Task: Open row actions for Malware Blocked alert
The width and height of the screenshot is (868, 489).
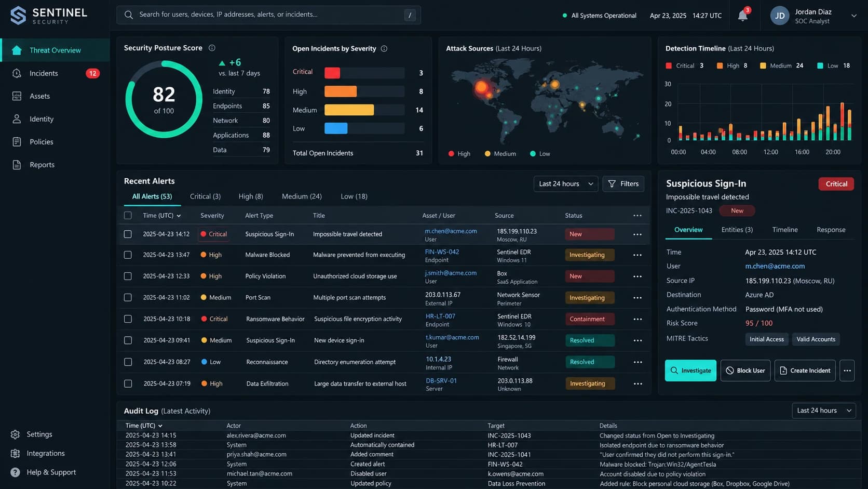Action: [638, 255]
